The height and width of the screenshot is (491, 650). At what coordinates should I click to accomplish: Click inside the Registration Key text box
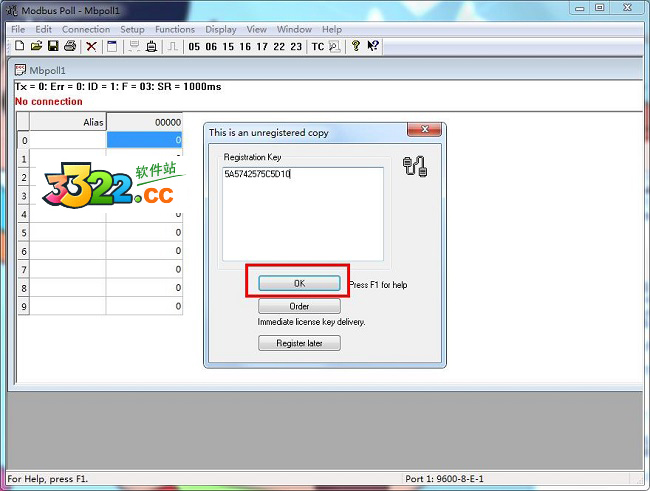tap(303, 214)
